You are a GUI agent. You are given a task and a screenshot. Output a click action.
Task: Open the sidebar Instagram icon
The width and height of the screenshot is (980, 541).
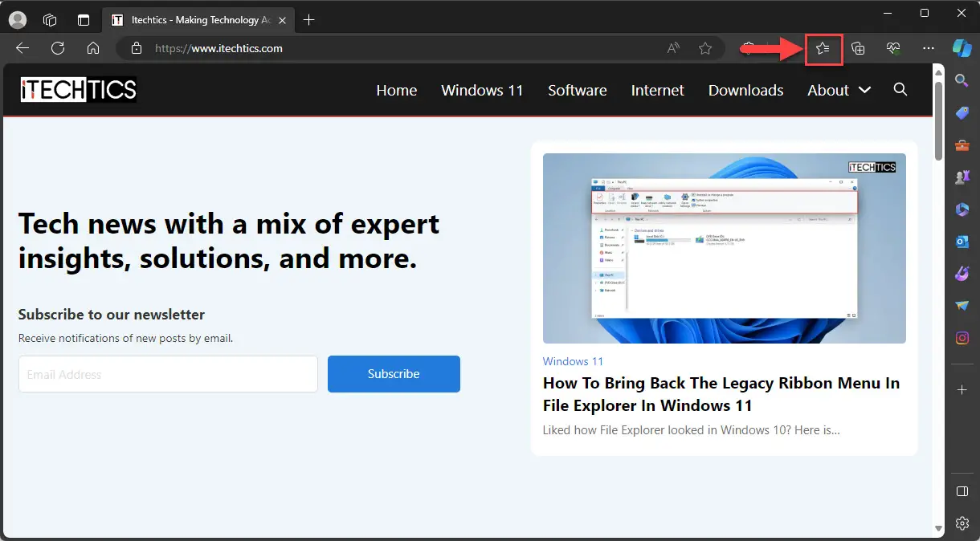point(962,338)
